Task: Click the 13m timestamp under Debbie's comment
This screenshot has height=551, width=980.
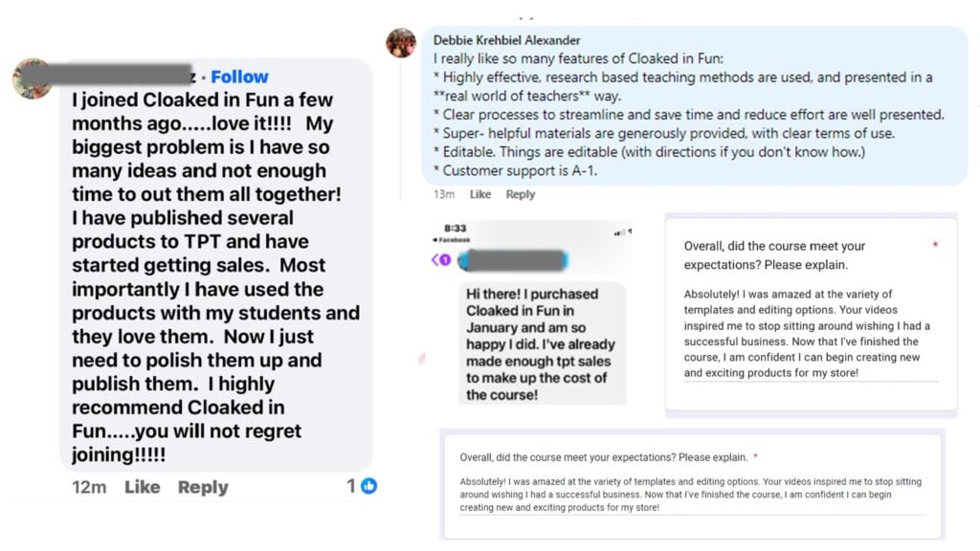Action: pos(444,194)
